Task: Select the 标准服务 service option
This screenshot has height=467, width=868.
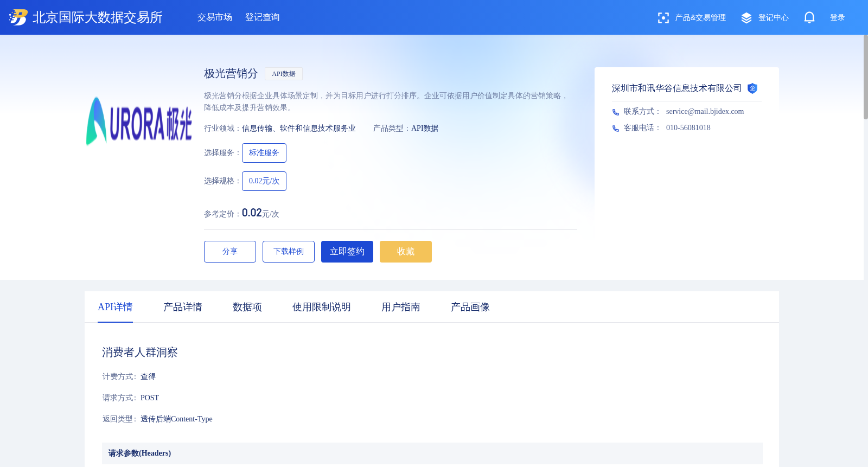Action: point(264,153)
